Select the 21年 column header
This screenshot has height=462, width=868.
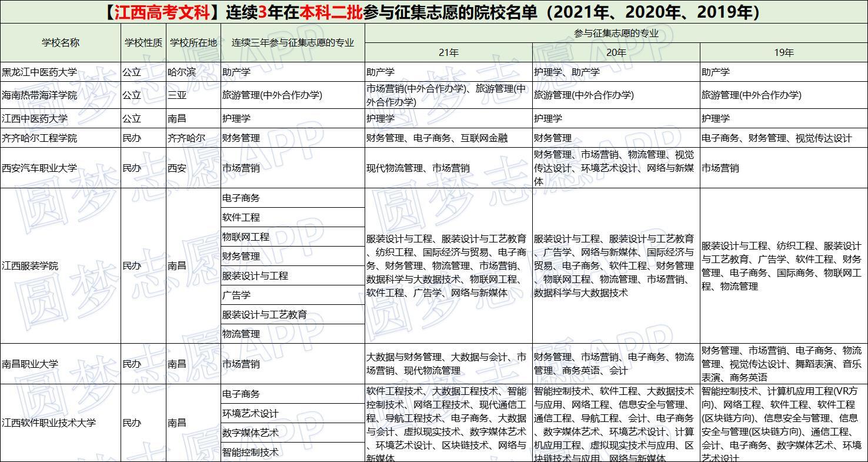[449, 52]
